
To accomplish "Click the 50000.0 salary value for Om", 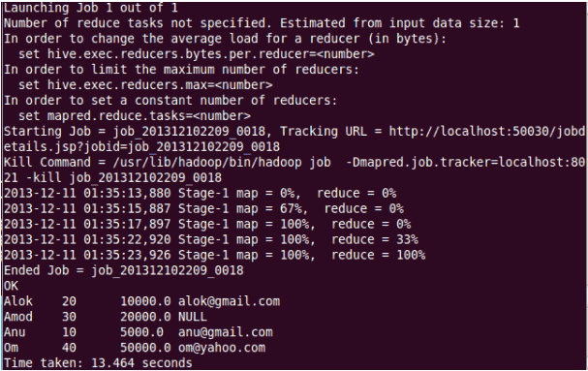I will [x=145, y=348].
